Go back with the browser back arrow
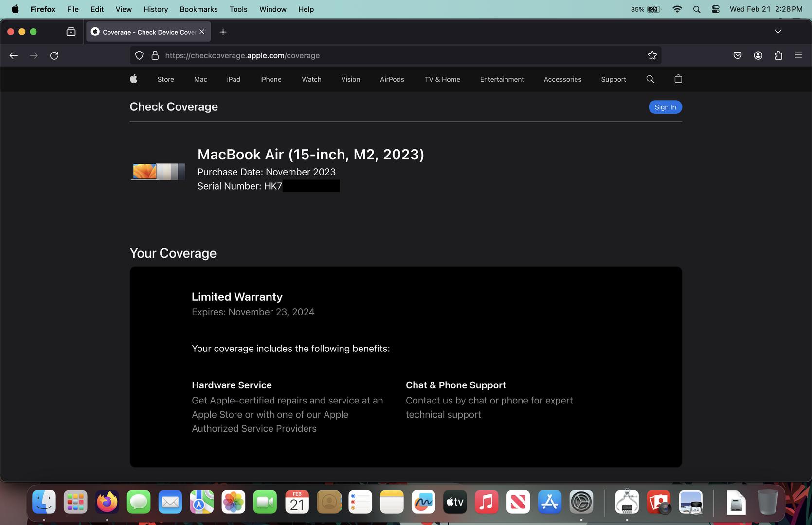The width and height of the screenshot is (812, 525). (x=14, y=55)
